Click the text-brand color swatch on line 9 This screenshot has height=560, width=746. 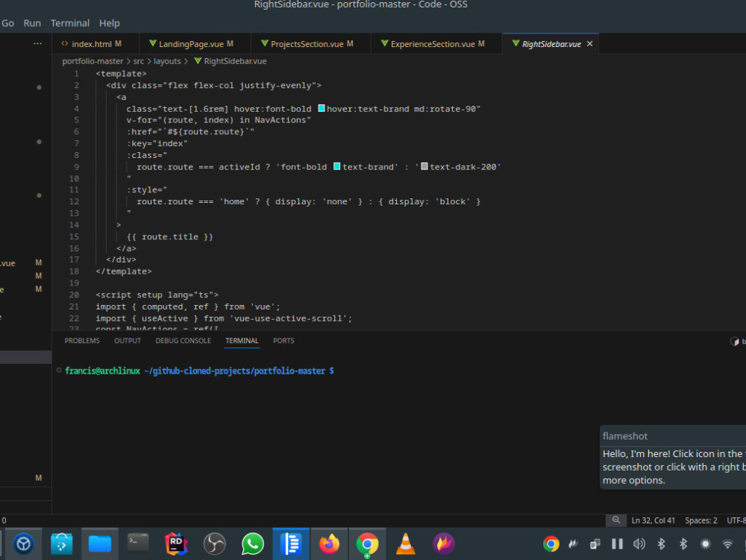(337, 166)
